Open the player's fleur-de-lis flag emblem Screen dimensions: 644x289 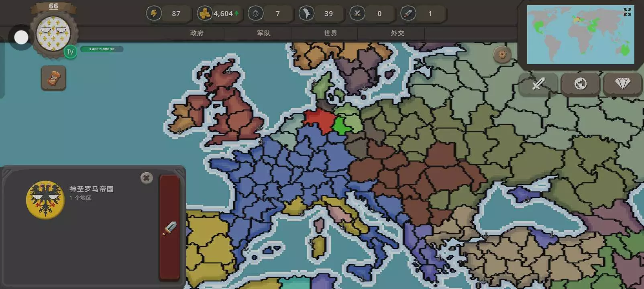point(53,33)
